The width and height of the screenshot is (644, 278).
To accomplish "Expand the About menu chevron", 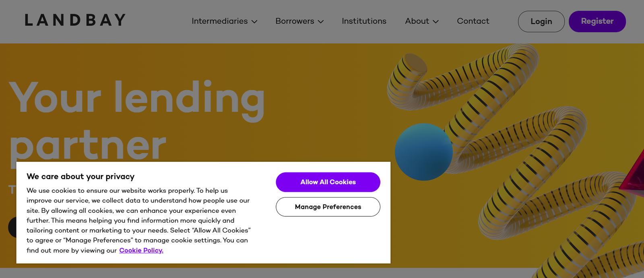I will [436, 22].
